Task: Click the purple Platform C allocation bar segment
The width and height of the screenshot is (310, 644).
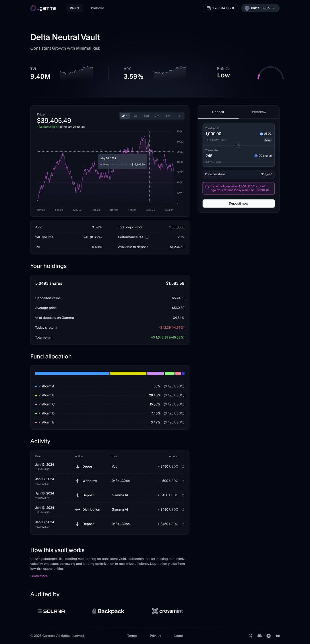Action: (156, 373)
